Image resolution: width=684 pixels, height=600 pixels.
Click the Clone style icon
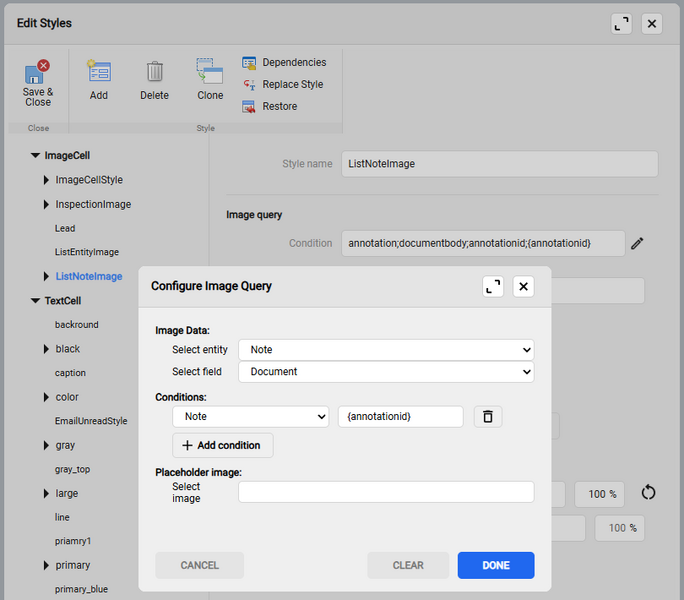tap(210, 72)
